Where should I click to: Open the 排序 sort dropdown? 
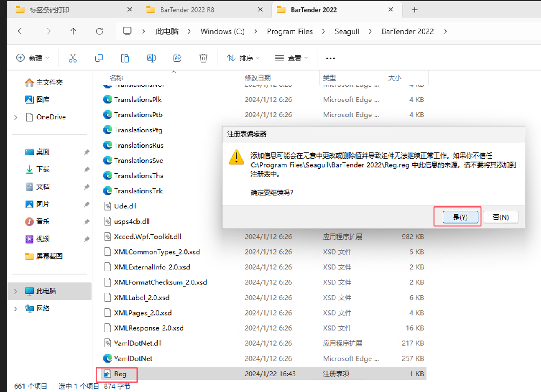243,58
